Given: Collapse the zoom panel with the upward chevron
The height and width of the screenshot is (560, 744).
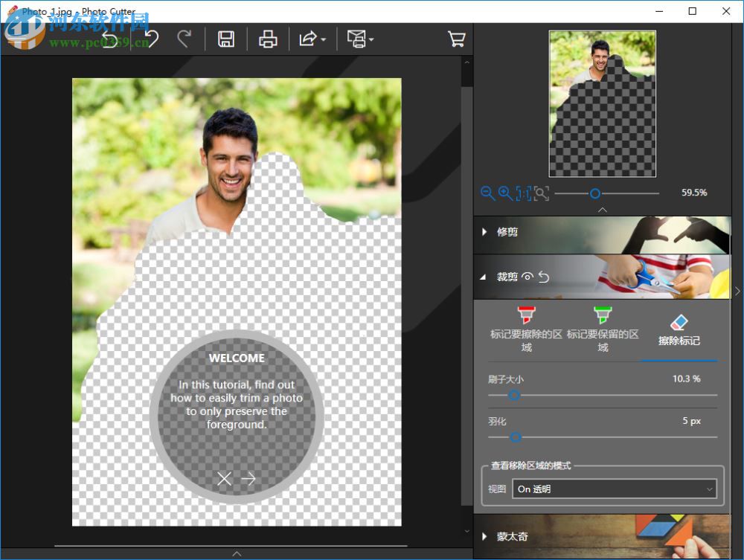Looking at the screenshot, I should (x=603, y=210).
